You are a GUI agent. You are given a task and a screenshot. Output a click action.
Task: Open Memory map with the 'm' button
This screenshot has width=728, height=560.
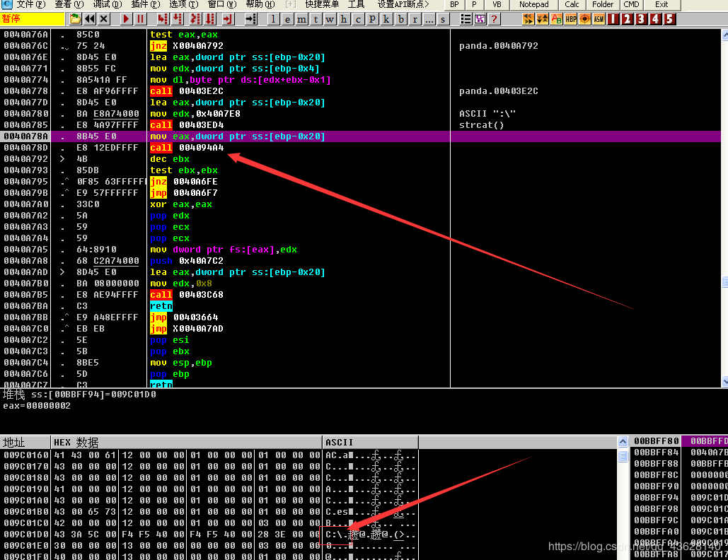(x=302, y=19)
